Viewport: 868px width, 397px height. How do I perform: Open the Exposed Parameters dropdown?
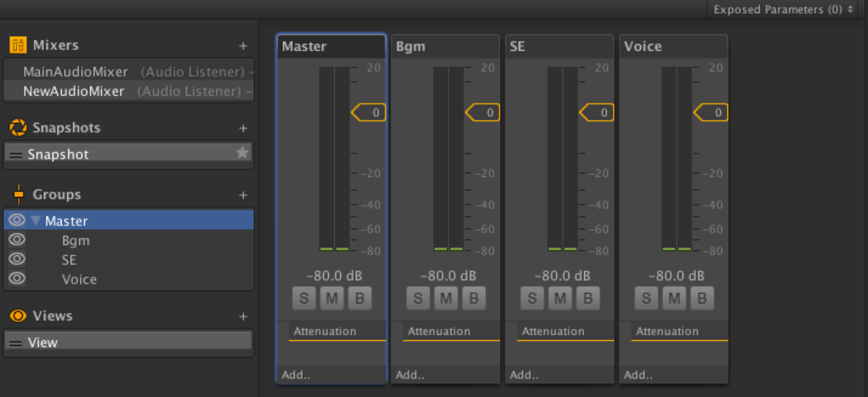coord(782,9)
